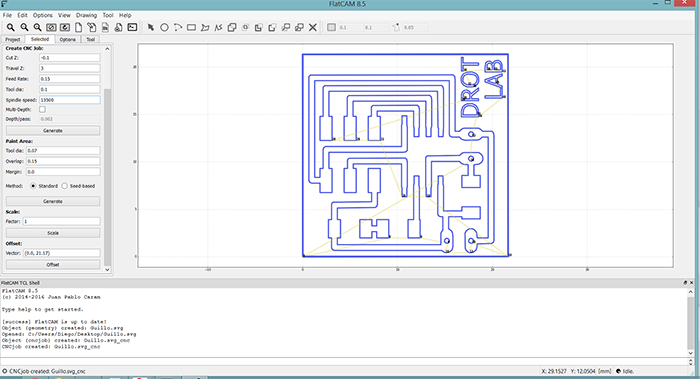Click the Copy Objects icon
Image resolution: width=700 pixels, height=379 pixels.
click(x=299, y=27)
